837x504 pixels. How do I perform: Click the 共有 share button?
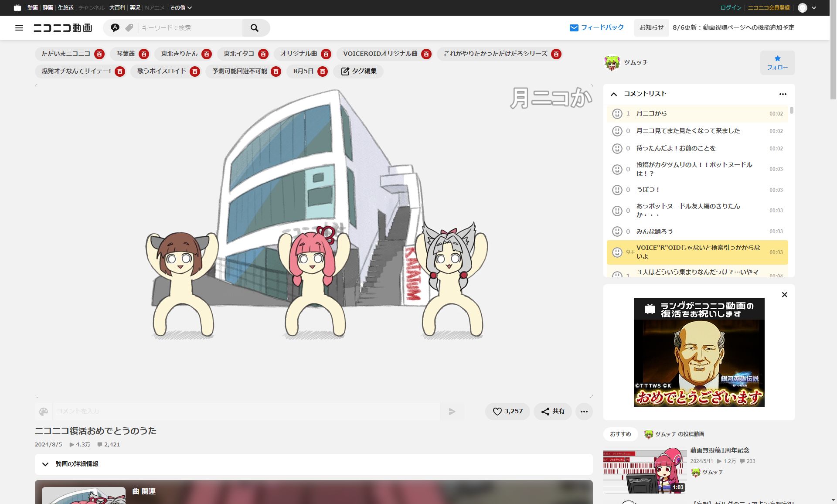553,412
